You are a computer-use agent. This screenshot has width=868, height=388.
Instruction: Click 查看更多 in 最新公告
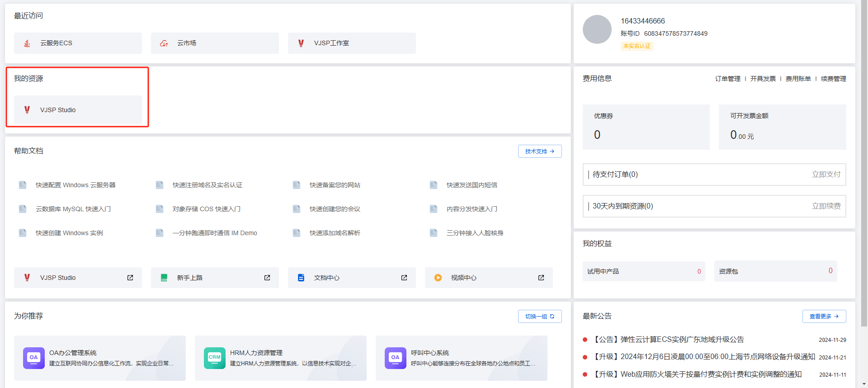coord(824,317)
